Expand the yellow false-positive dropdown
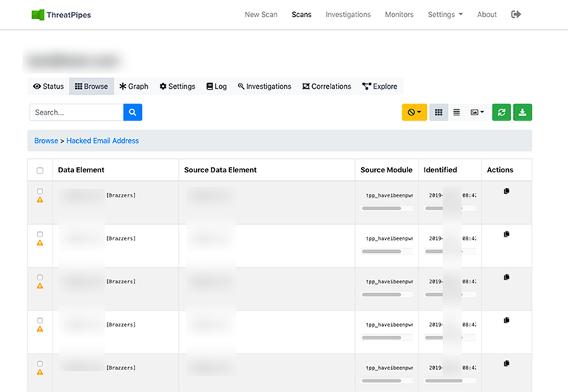 (414, 112)
